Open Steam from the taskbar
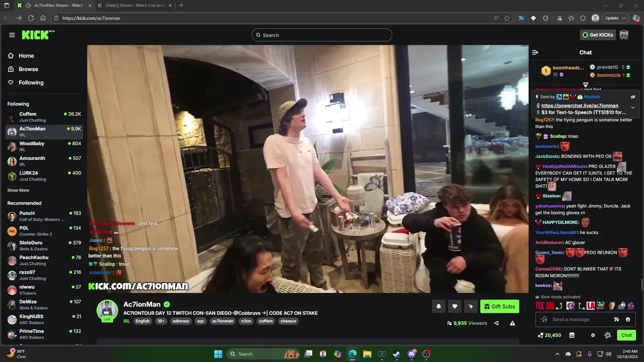Image resolution: width=644 pixels, height=362 pixels. tap(396, 354)
